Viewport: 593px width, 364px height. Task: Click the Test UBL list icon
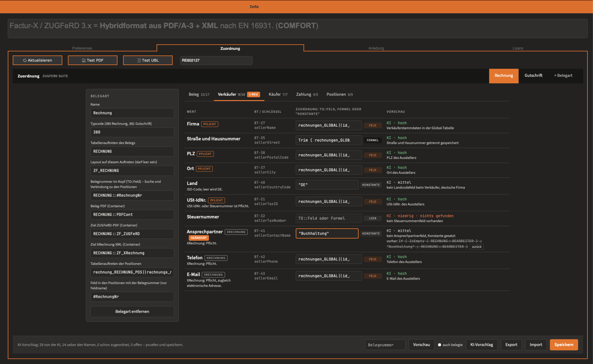(x=139, y=60)
